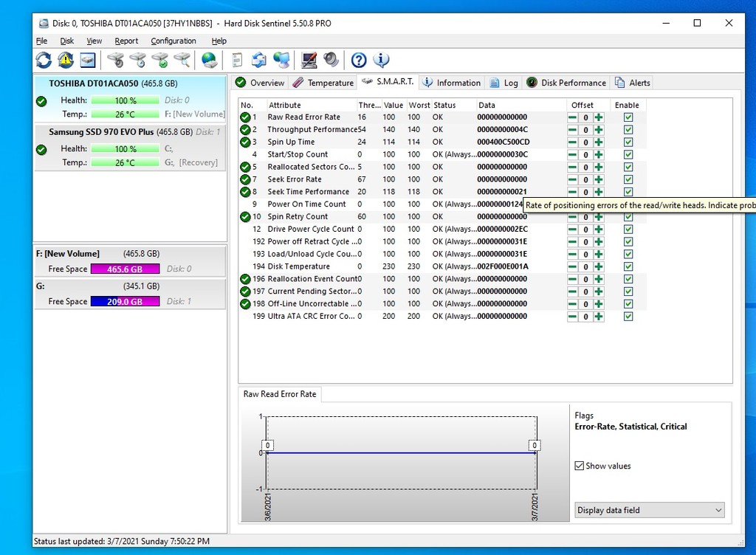The width and height of the screenshot is (756, 555).
Task: Switch to the Alerts tab
Action: tap(633, 83)
